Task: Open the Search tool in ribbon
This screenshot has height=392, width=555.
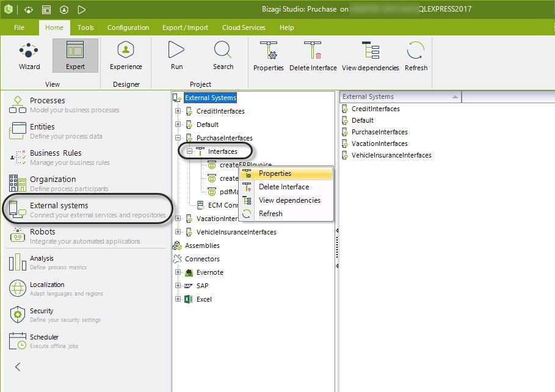Action: point(223,56)
